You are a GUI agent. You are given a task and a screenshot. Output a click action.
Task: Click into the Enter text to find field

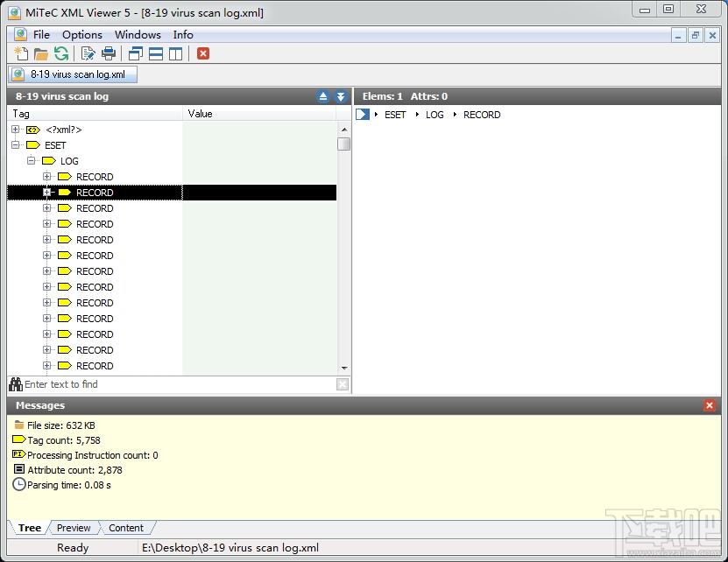click(x=180, y=384)
